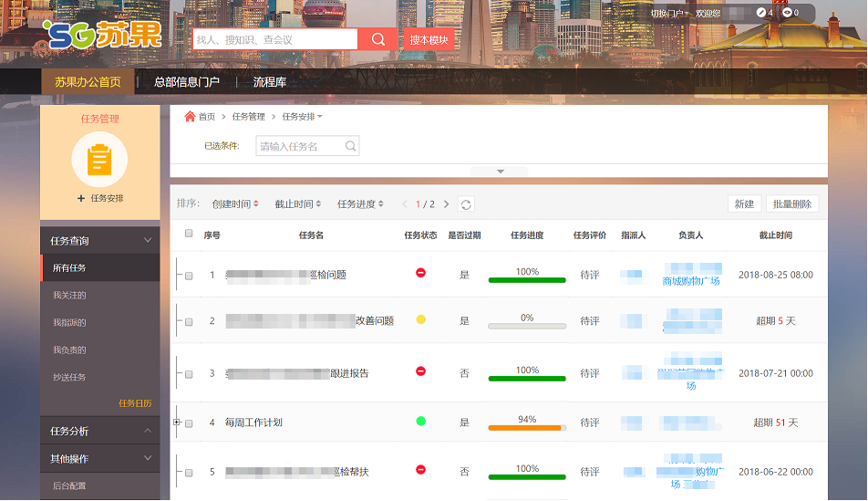Open the 流程库 tab
The height and width of the screenshot is (501, 868).
pyautogui.click(x=270, y=82)
